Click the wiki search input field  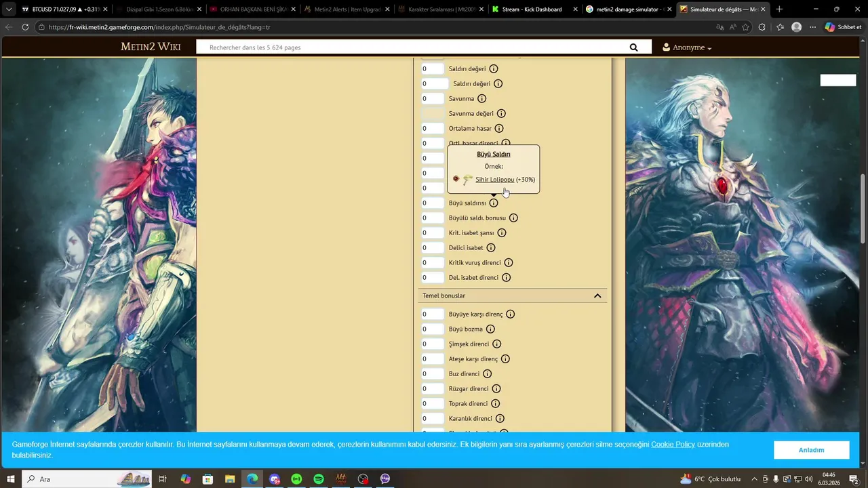pos(412,47)
